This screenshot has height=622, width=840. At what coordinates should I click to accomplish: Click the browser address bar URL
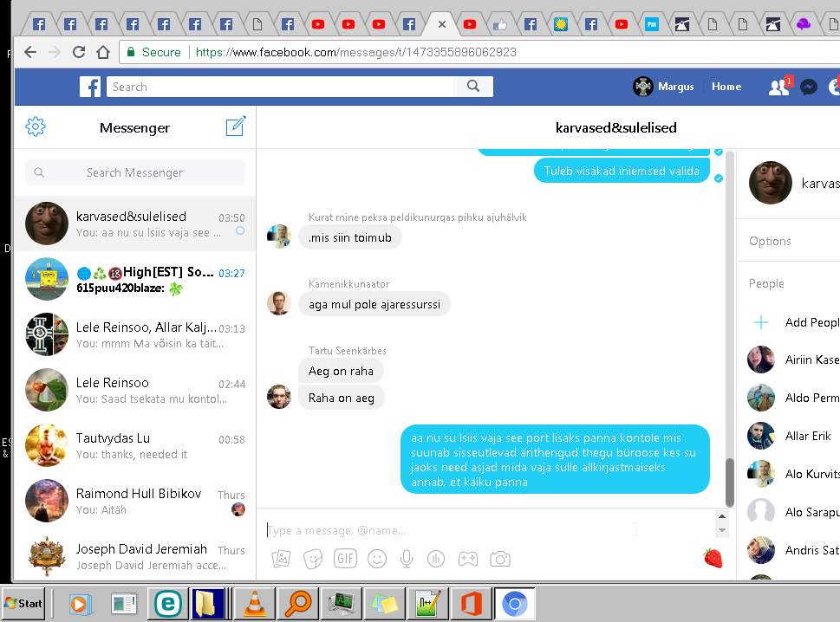[355, 52]
